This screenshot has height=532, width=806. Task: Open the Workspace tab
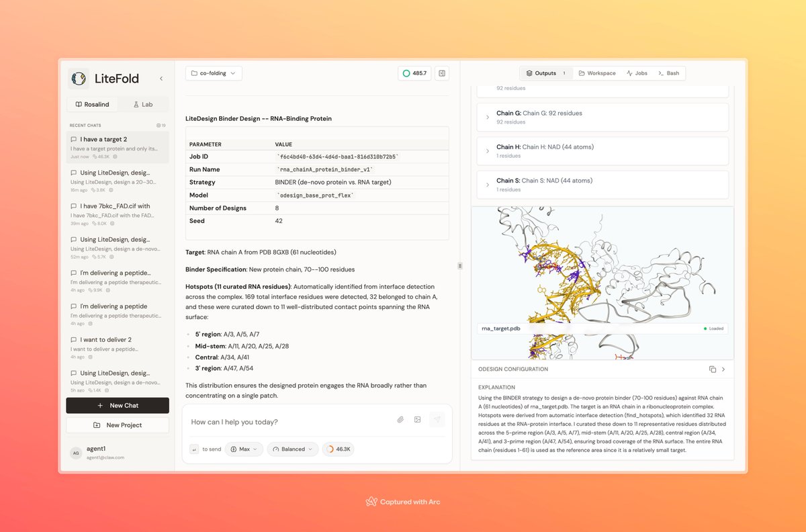[597, 73]
